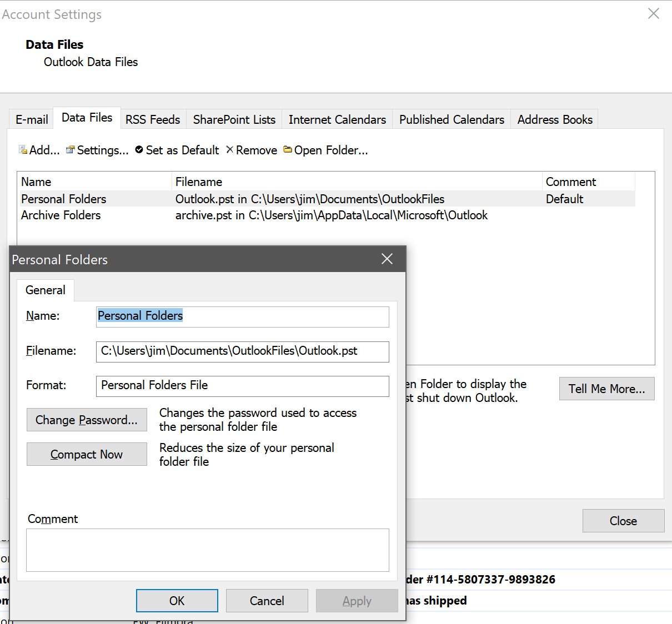Screen dimensions: 672x624
Task: Close Account Settings window with X
Action: point(654,13)
